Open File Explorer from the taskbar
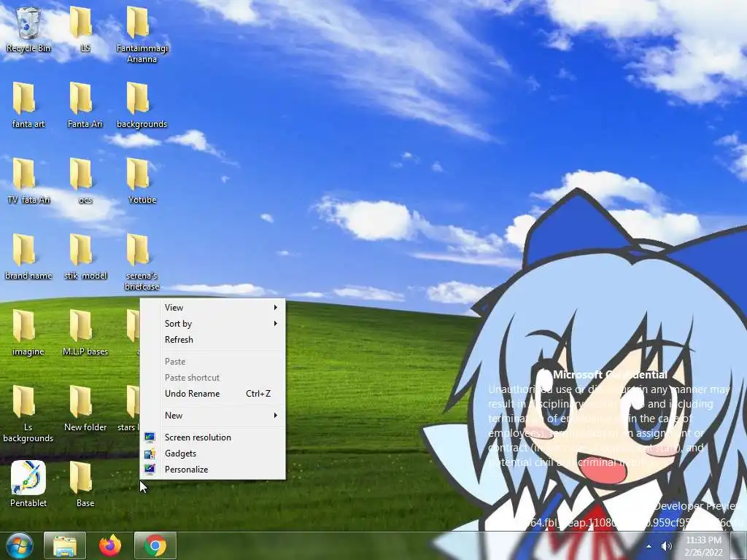The height and width of the screenshot is (560, 747). 65,545
